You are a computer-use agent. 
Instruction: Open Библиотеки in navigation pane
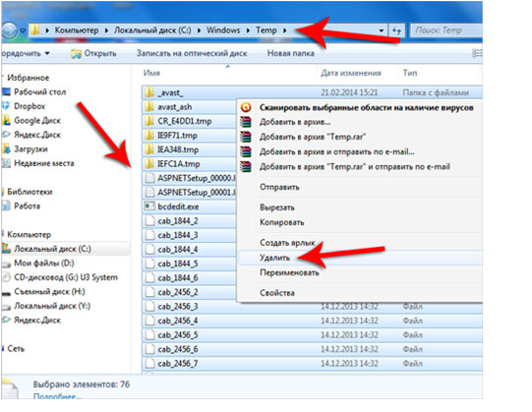[30, 192]
